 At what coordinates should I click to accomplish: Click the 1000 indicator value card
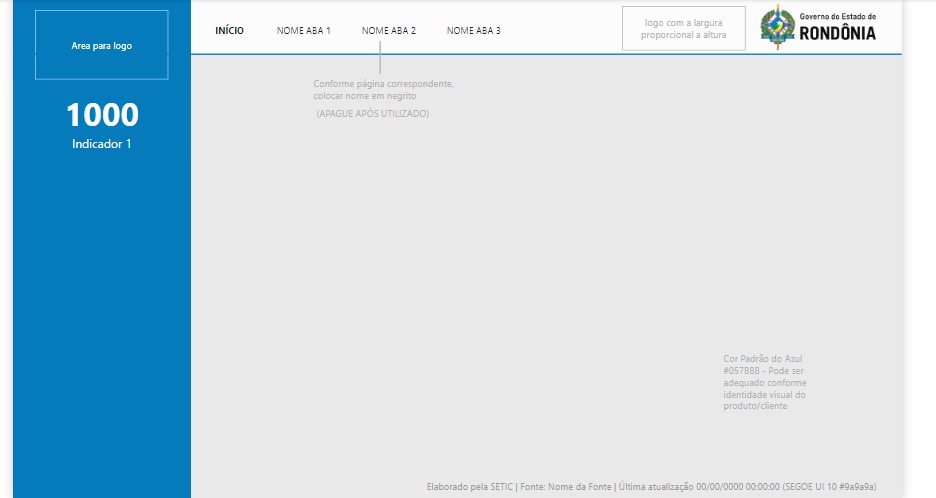pyautogui.click(x=102, y=115)
